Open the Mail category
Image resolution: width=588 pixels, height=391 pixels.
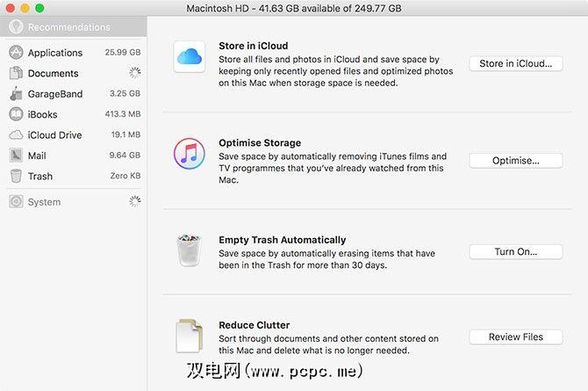coord(74,156)
